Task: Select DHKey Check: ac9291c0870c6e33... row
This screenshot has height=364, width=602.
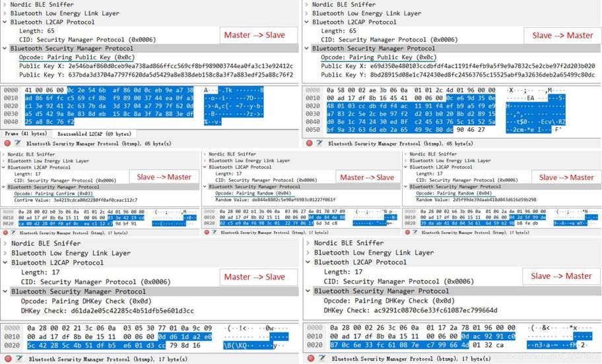Action: [x=411, y=310]
